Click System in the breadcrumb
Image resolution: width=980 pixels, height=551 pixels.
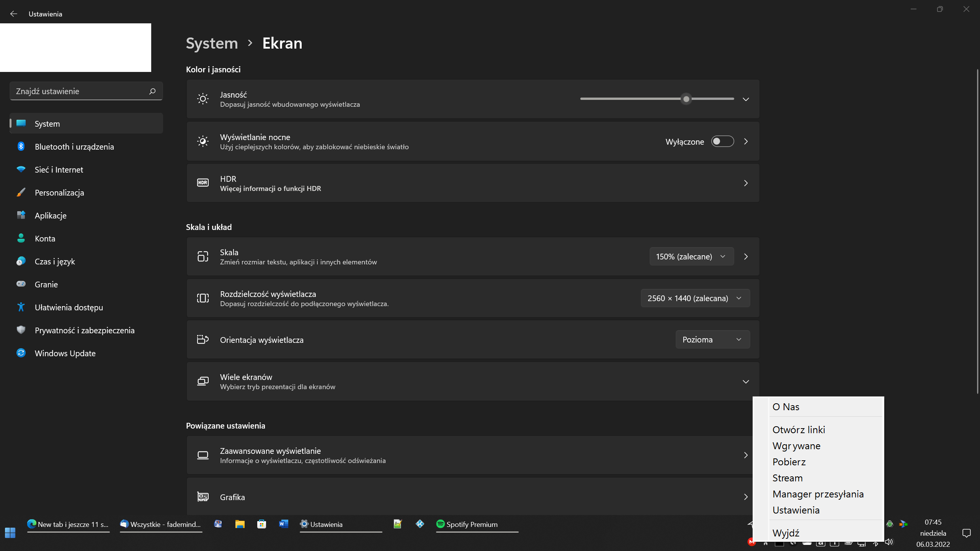pyautogui.click(x=212, y=43)
